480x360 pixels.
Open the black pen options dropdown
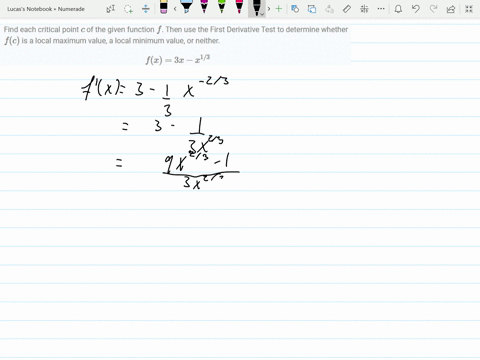(x=262, y=14)
